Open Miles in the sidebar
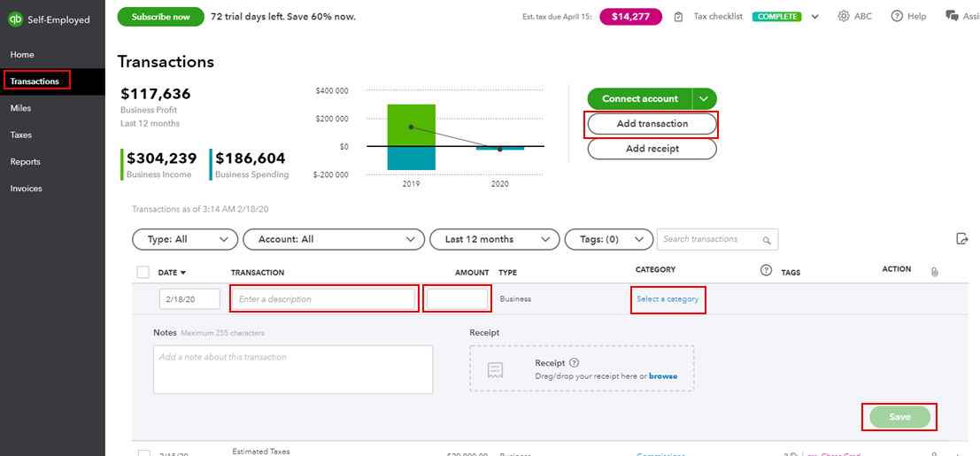The image size is (980, 456). point(20,108)
